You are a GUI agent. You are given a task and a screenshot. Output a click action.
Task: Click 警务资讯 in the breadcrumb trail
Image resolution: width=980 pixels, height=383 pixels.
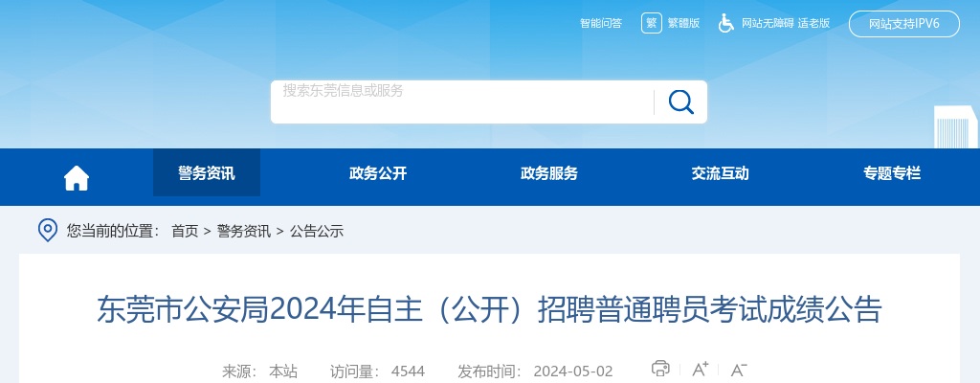point(243,231)
